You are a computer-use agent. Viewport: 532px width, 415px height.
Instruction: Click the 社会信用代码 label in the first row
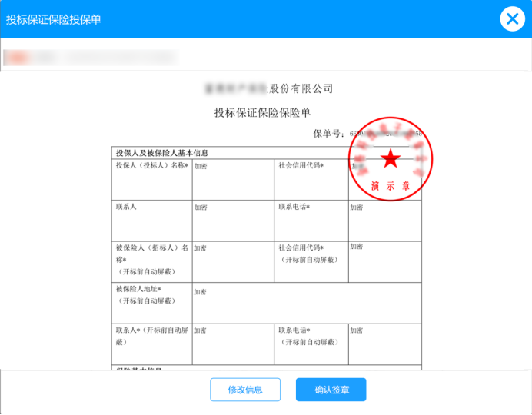[x=301, y=165]
